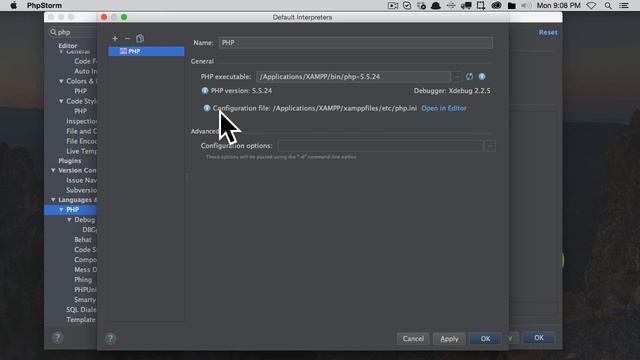Reset the Preferences page settings

(x=548, y=32)
